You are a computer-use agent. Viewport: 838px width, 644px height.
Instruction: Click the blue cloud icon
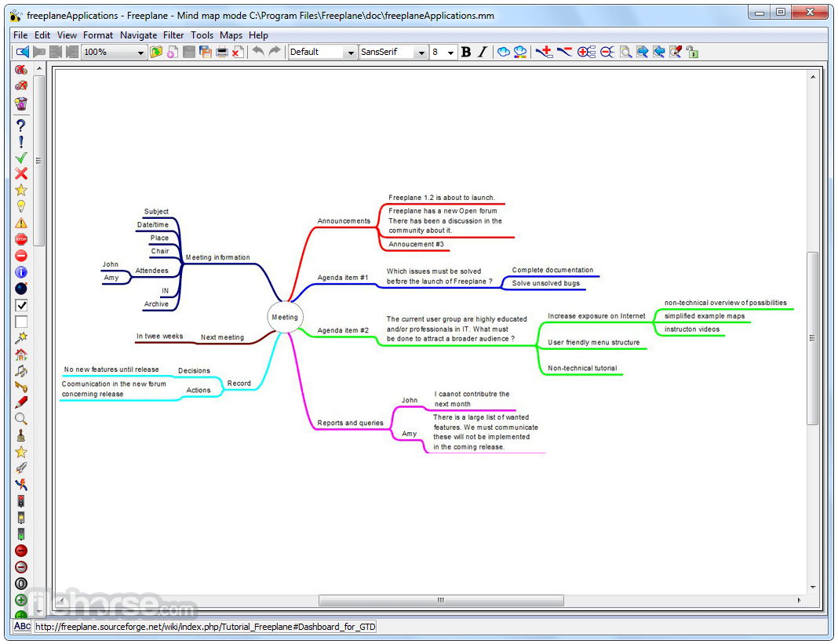504,52
